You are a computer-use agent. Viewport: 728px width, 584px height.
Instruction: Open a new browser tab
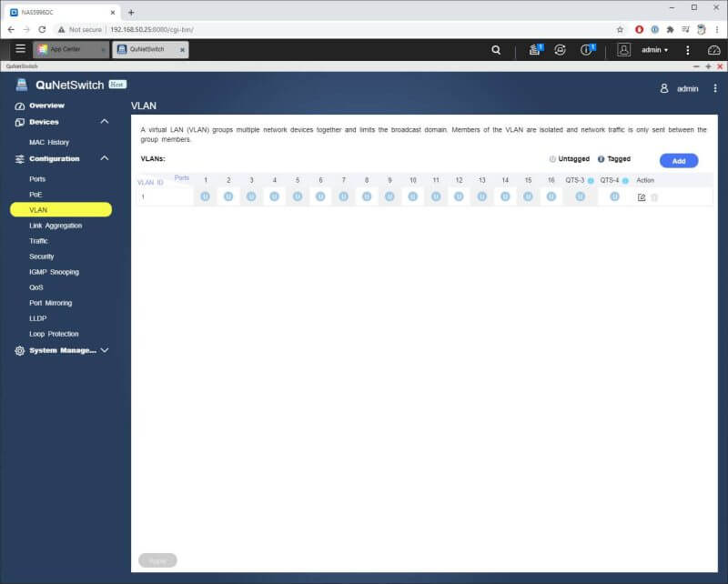[x=131, y=13]
